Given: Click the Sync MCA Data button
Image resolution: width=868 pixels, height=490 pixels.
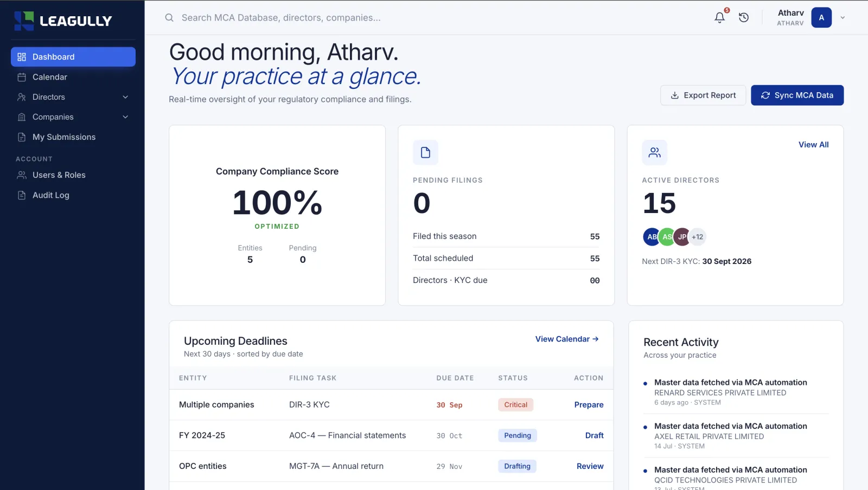Looking at the screenshot, I should 797,95.
